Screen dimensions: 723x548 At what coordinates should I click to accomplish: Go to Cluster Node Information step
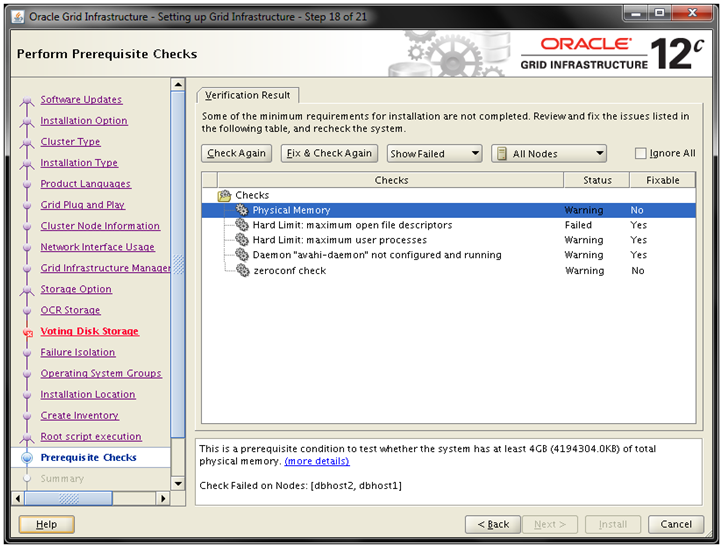coord(100,226)
